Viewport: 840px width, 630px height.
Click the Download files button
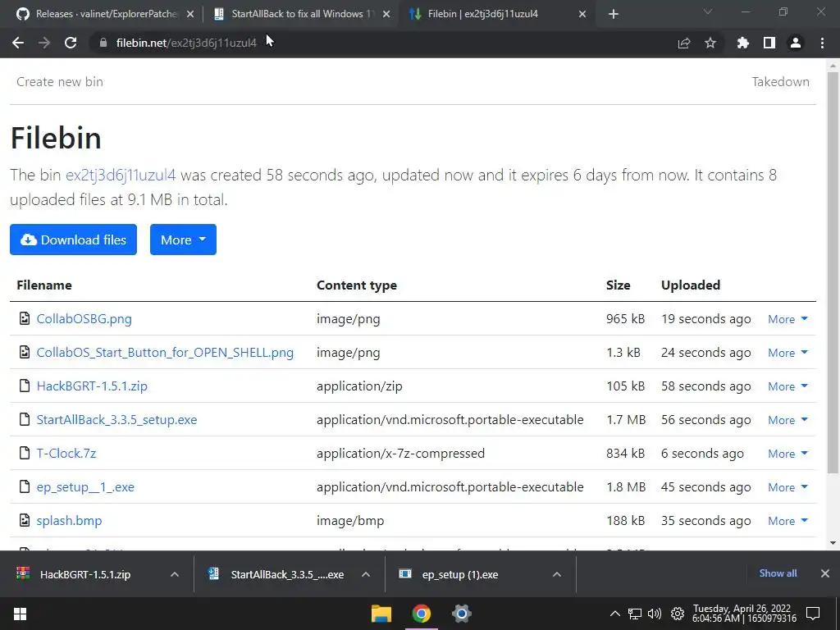pos(73,240)
